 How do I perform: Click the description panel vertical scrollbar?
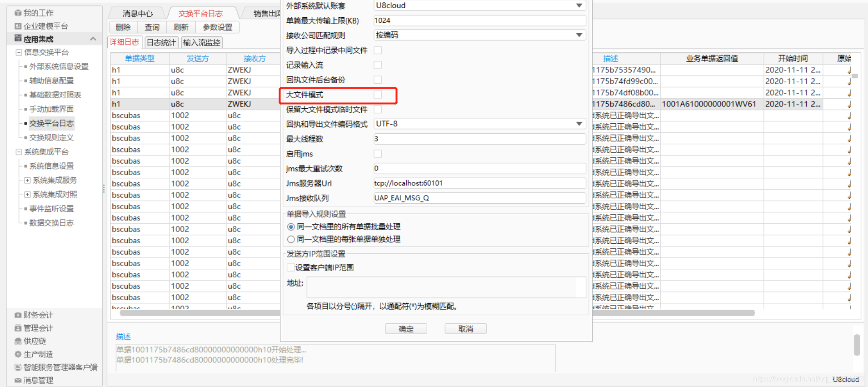[x=857, y=345]
